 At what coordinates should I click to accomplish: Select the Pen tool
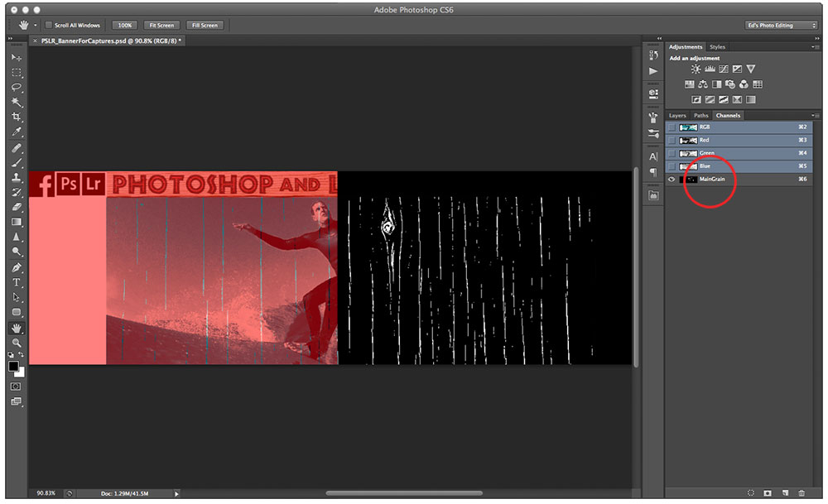[17, 267]
